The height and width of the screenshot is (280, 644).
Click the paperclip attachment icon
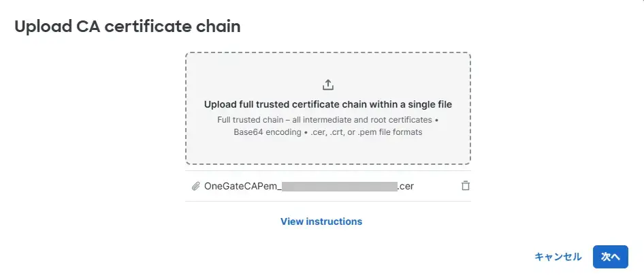pos(195,186)
